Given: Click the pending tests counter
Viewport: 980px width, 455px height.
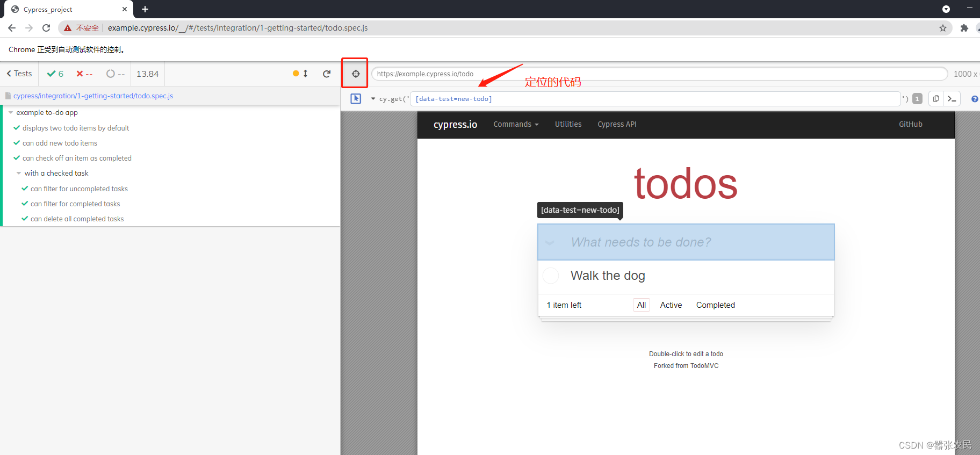Looking at the screenshot, I should [x=116, y=74].
